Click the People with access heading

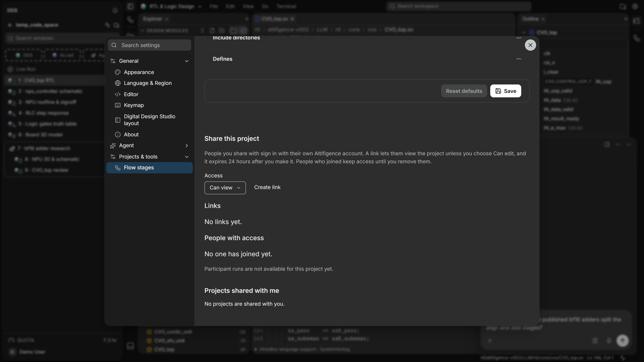pos(234,238)
